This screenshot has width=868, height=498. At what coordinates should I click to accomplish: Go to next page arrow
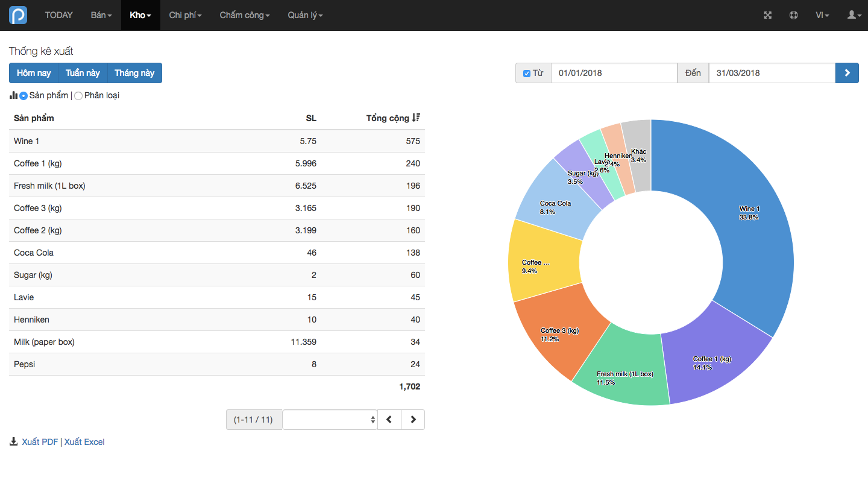click(x=413, y=420)
